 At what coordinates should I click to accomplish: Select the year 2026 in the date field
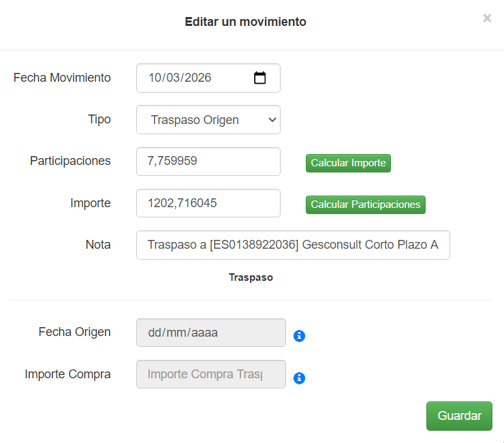[x=198, y=78]
